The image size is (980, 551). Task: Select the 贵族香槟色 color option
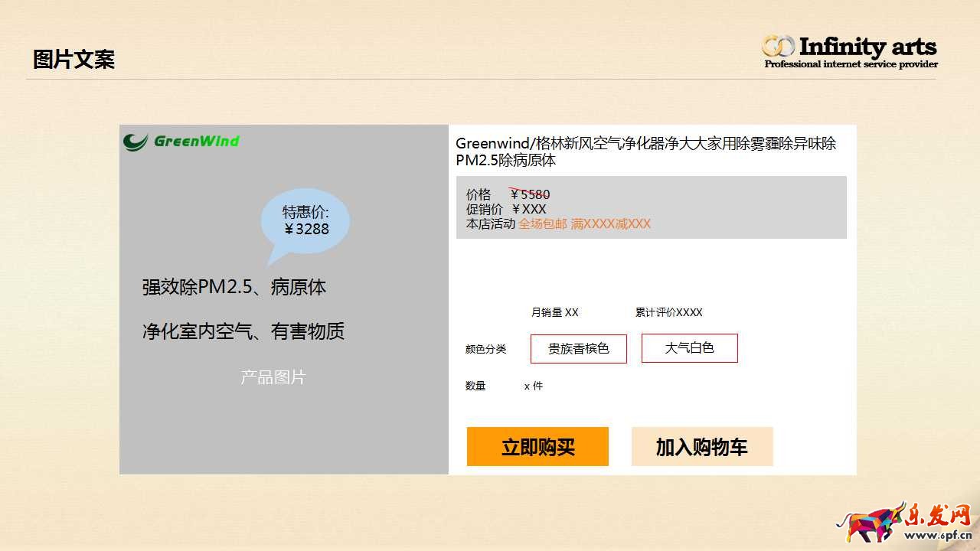click(578, 349)
